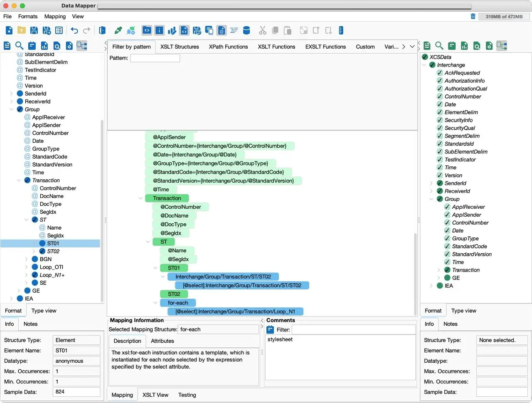
Task: Toggle the highlighted '@' file toolbar button
Action: pos(222,30)
